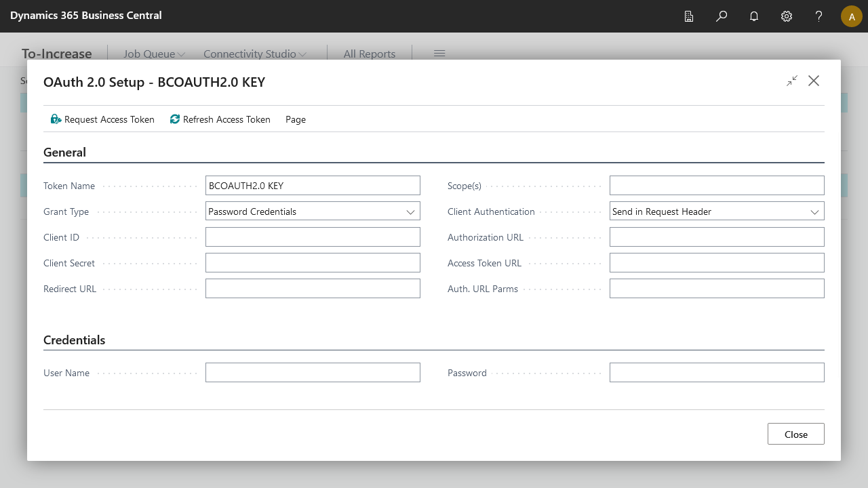Click into the Auth. URL Parms field
Screen dimensions: 868x488
click(717, 289)
